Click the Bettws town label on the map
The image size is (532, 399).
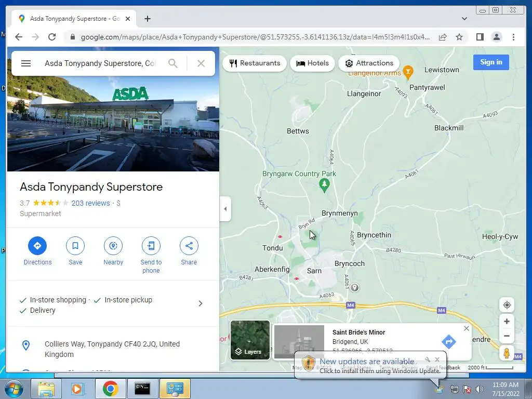[298, 131]
